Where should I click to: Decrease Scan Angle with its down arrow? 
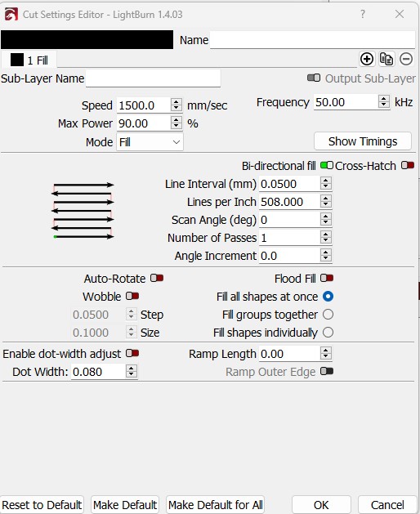[x=325, y=223]
